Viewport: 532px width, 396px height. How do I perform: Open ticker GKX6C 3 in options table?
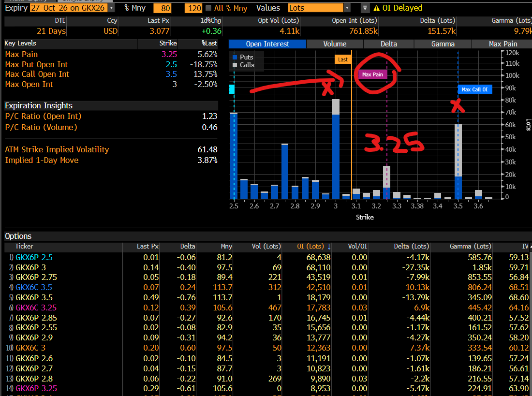[30, 348]
